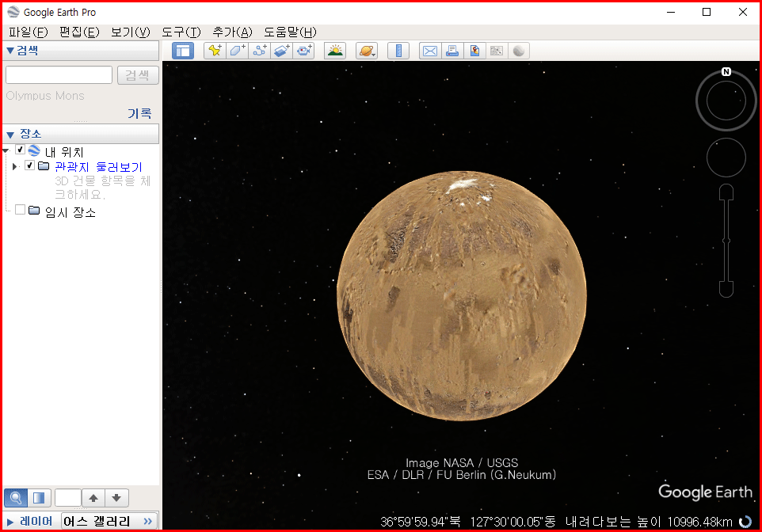Select the 임시 장소 tree row
Image resolution: width=762 pixels, height=532 pixels.
click(x=70, y=212)
